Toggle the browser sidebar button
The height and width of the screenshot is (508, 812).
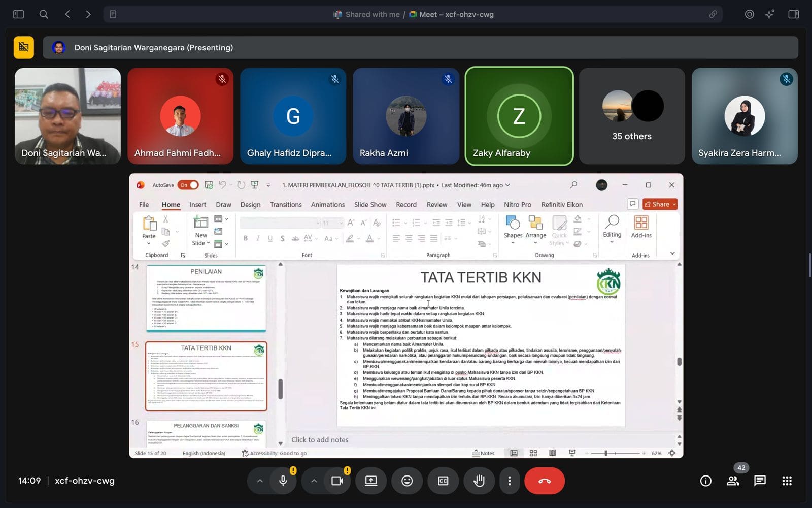(x=19, y=14)
